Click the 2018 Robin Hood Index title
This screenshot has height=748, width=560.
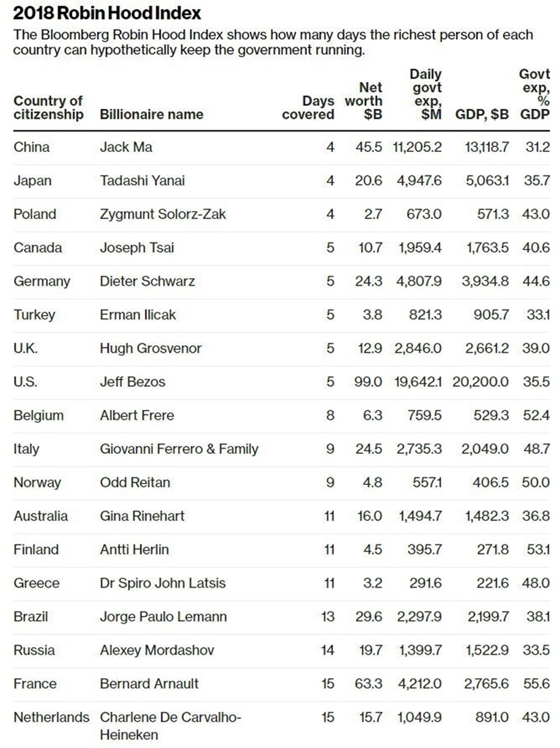[107, 13]
